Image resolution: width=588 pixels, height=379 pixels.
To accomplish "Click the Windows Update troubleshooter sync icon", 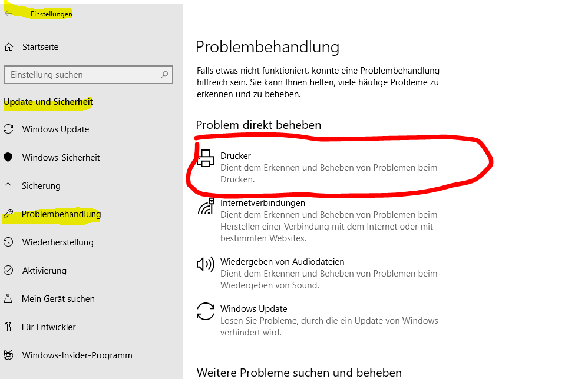I will (x=206, y=311).
